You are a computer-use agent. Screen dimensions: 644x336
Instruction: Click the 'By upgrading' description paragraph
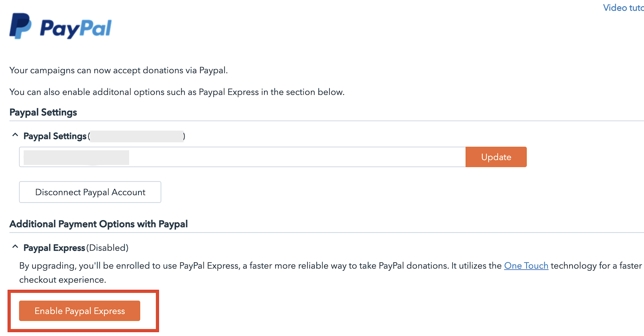260,266
